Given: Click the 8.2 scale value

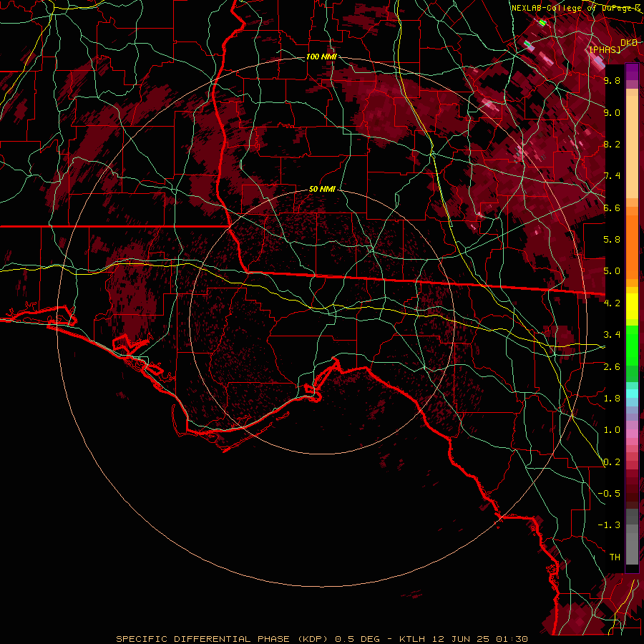Looking at the screenshot, I should coord(612,144).
